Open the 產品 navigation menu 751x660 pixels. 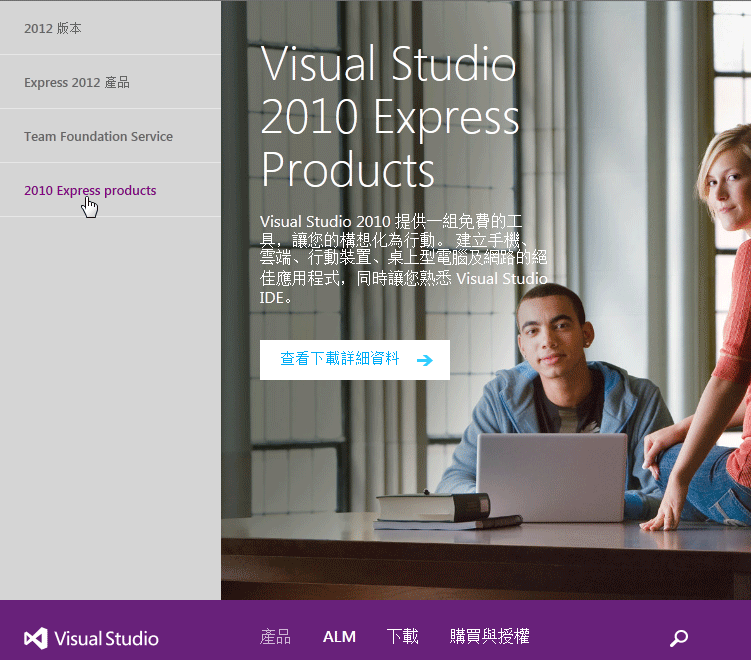point(275,637)
